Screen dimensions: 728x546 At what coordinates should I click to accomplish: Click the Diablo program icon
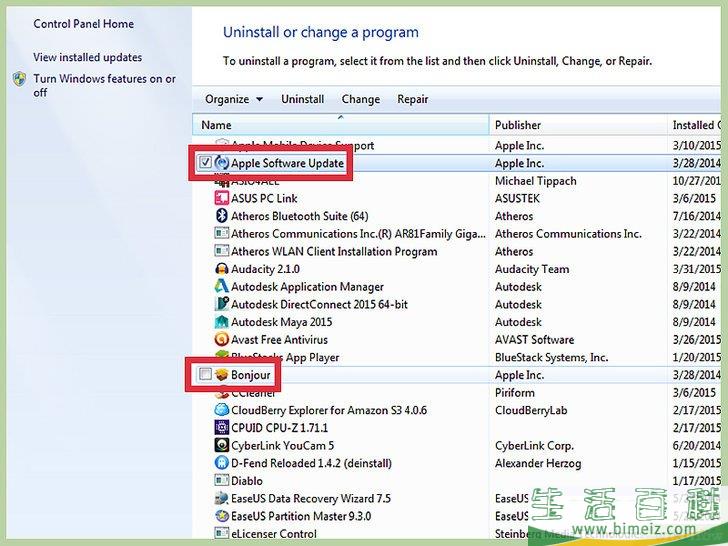pyautogui.click(x=221, y=480)
